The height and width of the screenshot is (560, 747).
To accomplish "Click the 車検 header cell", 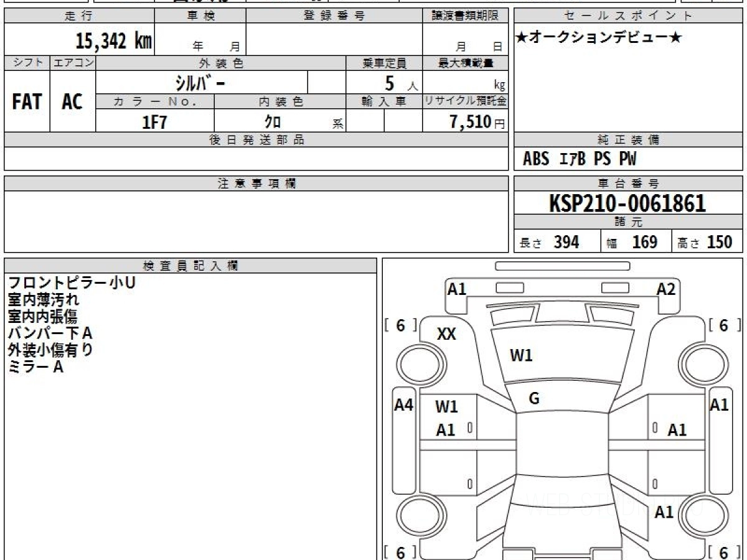I will click(x=200, y=16).
